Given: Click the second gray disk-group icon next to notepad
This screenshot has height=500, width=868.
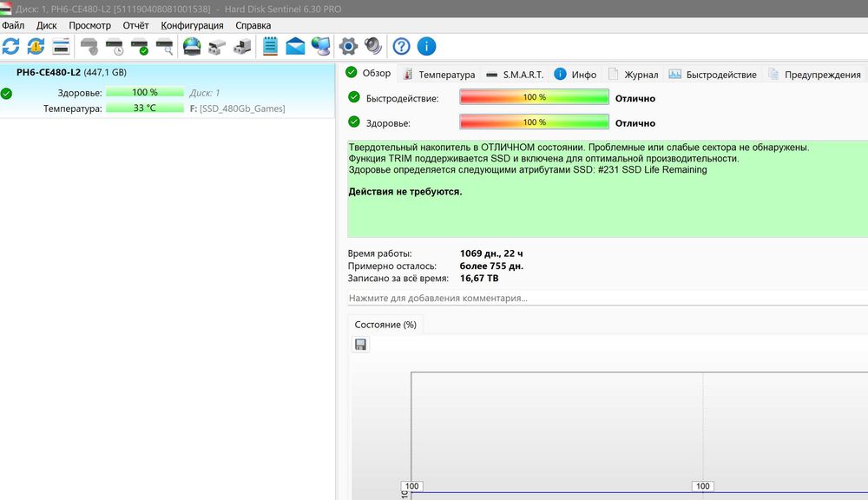Looking at the screenshot, I should point(242,47).
